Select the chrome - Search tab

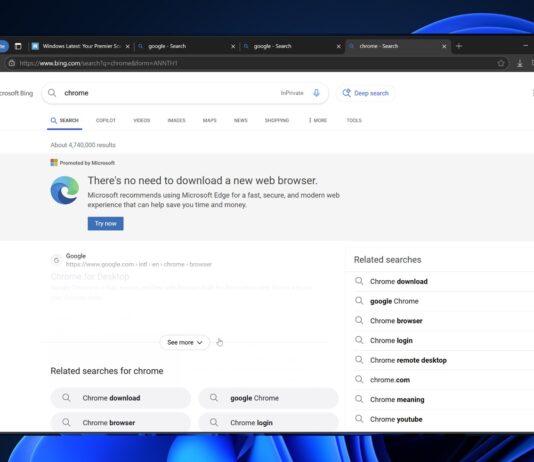[x=398, y=46]
